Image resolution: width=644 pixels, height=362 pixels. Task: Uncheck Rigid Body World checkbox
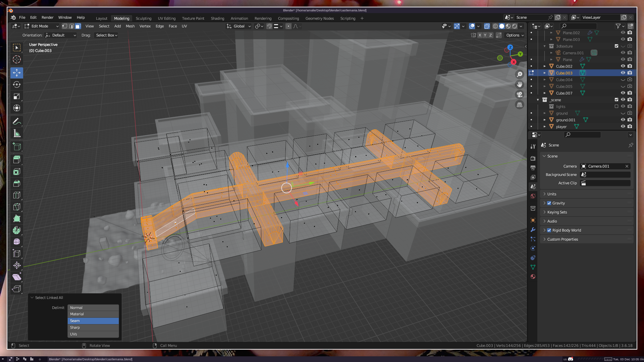[x=549, y=230]
